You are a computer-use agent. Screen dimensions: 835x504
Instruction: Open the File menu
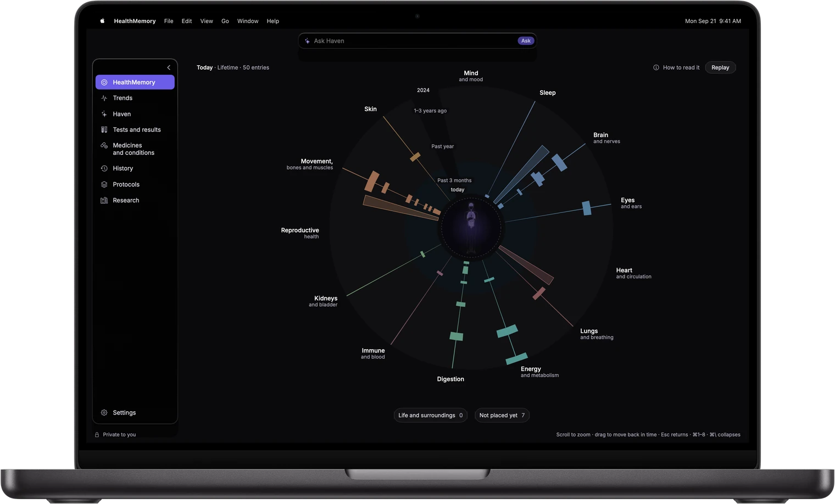(169, 21)
